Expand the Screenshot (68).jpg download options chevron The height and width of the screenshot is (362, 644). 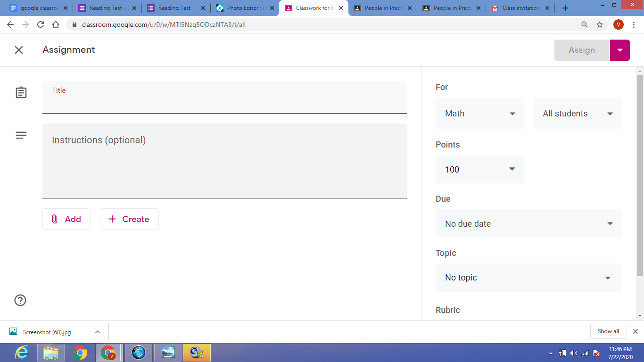[x=98, y=332]
